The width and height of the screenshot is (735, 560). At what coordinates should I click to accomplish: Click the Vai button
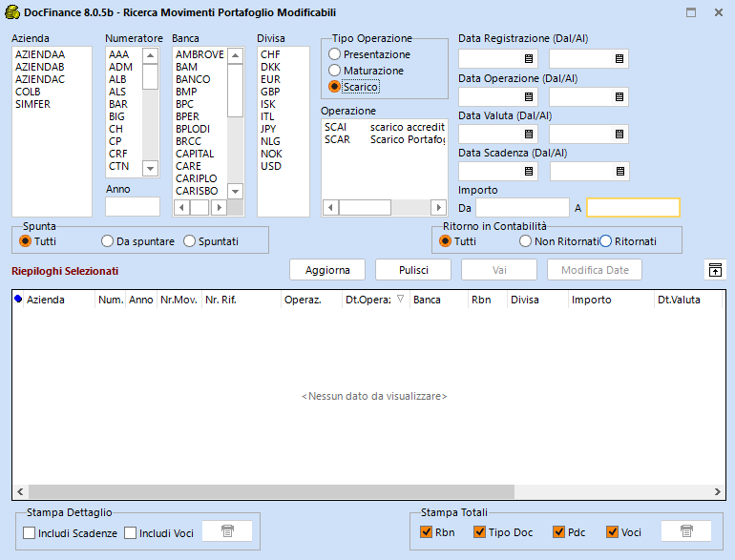[499, 270]
